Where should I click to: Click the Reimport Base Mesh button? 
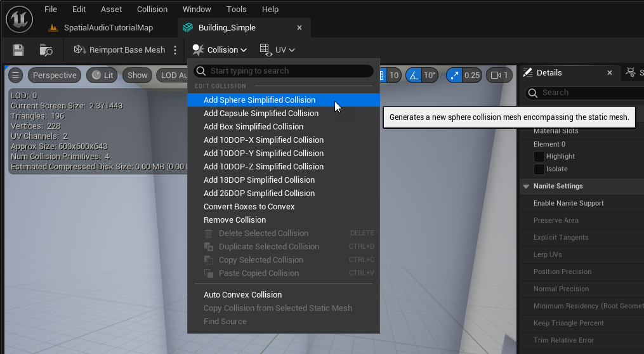tap(119, 50)
